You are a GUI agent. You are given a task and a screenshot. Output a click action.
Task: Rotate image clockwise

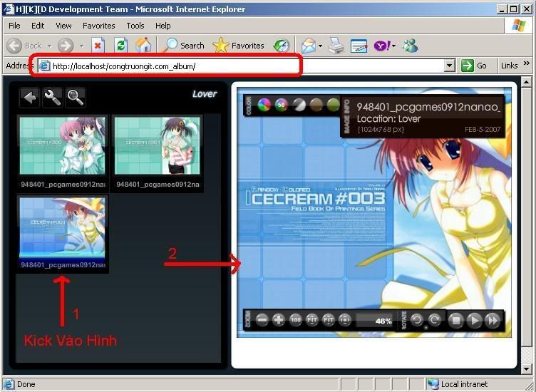coord(435,320)
